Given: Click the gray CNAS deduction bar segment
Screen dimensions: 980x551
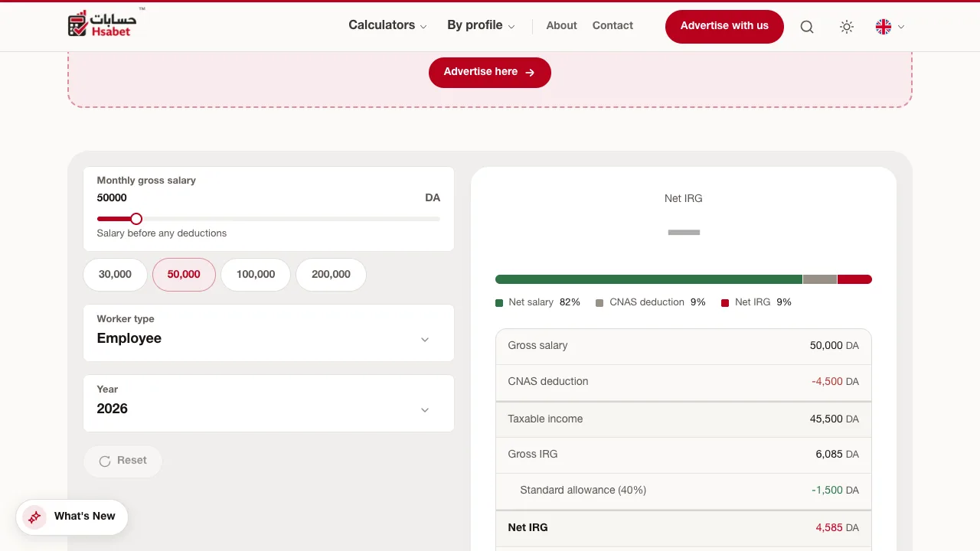Looking at the screenshot, I should (820, 279).
